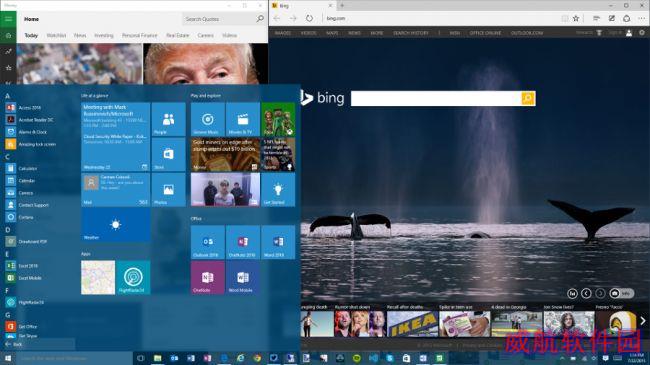This screenshot has width=650, height=365.
Task: Open the new tab plus button in Edge
Action: point(342,5)
